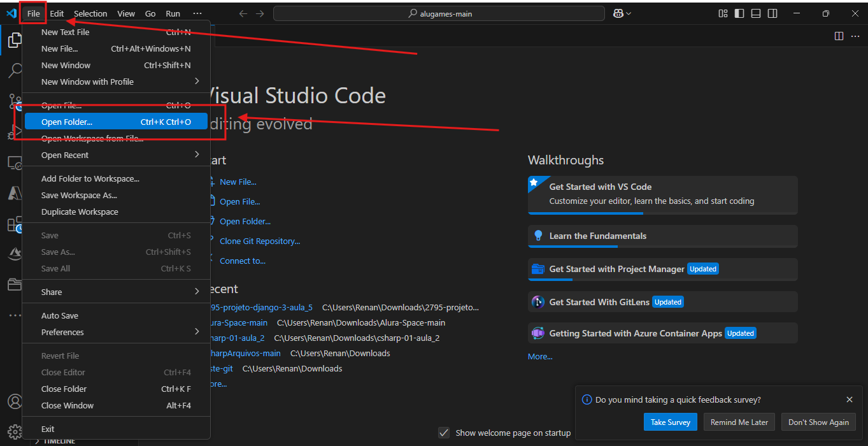Go back with the left arrow
Viewport: 868px width, 446px height.
(x=243, y=13)
